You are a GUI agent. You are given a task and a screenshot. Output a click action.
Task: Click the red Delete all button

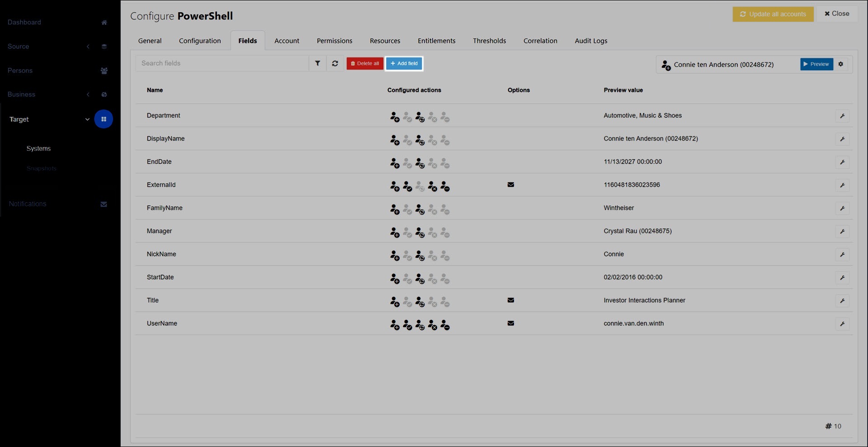click(365, 63)
